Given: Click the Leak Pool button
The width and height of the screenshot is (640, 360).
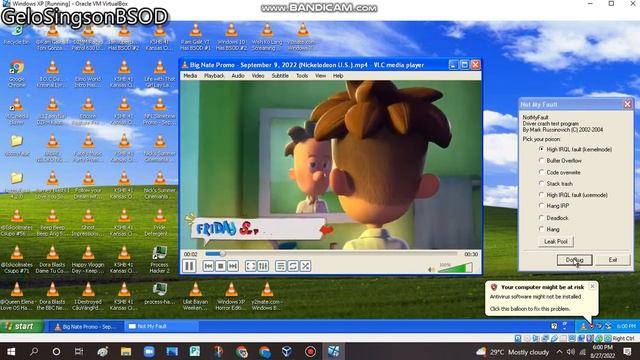Looking at the screenshot, I should tap(556, 242).
